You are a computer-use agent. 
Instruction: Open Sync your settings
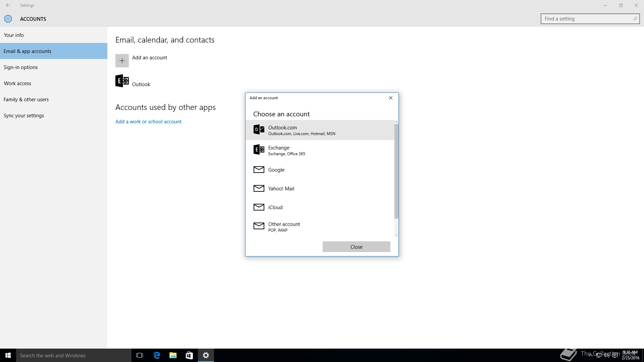pyautogui.click(x=54, y=115)
